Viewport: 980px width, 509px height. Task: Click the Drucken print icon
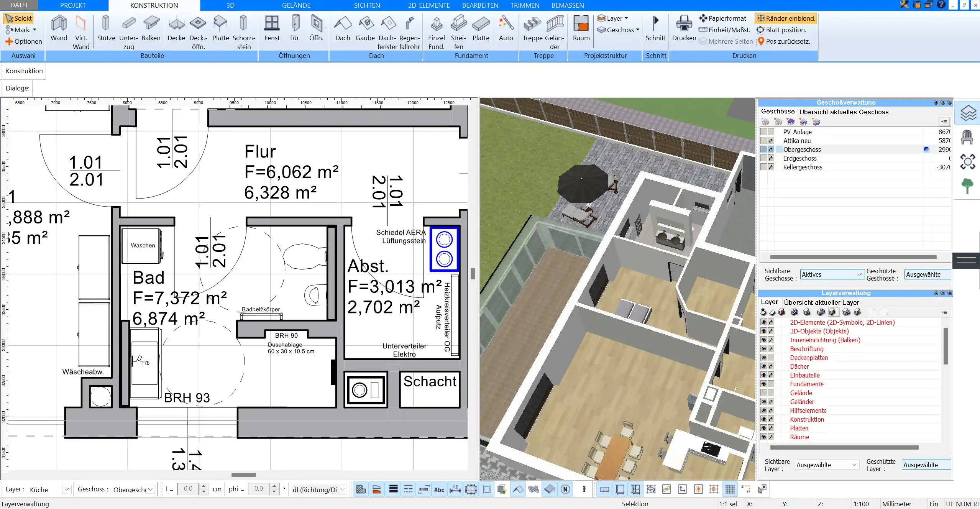click(684, 28)
